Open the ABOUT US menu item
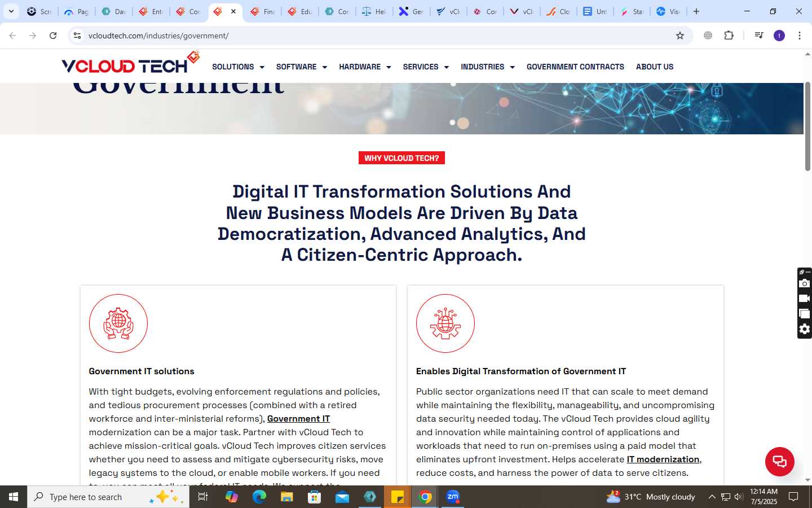The width and height of the screenshot is (812, 508). click(x=655, y=67)
